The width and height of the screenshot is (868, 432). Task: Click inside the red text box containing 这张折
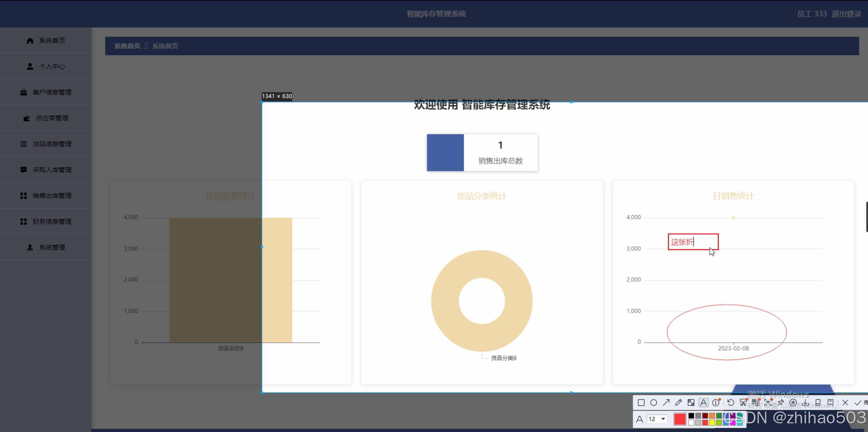693,242
